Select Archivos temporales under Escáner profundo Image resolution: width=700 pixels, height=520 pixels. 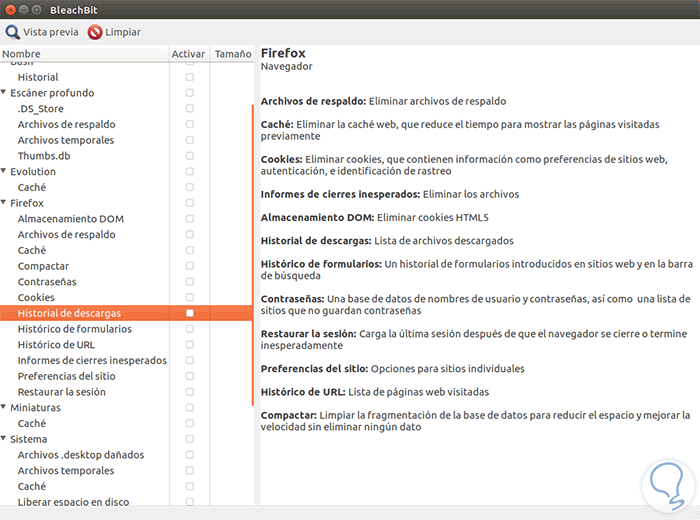click(x=126, y=140)
